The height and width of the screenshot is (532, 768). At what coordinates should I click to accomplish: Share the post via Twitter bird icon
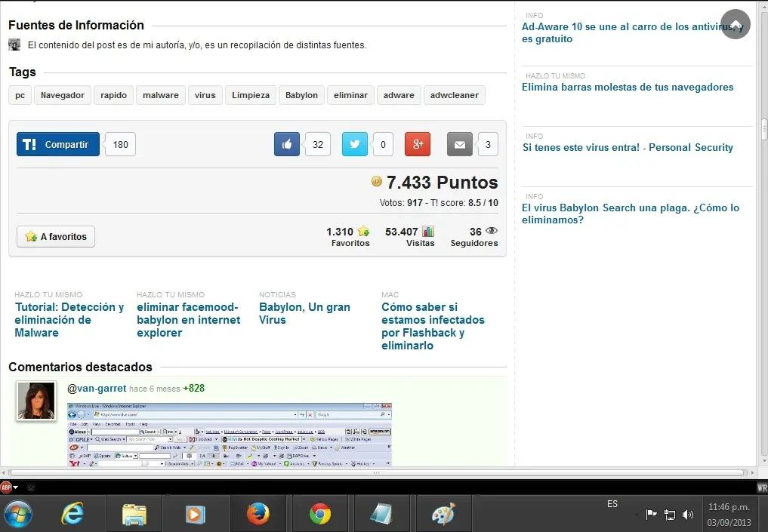355,144
